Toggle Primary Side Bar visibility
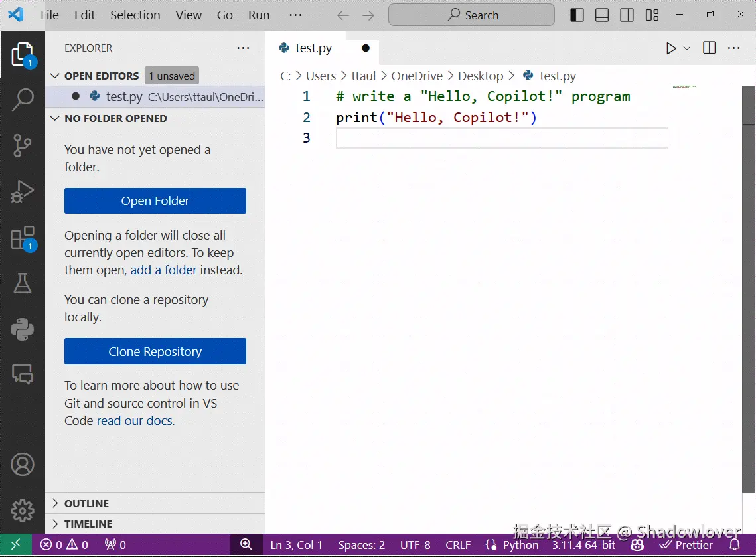This screenshot has width=756, height=557. click(577, 15)
